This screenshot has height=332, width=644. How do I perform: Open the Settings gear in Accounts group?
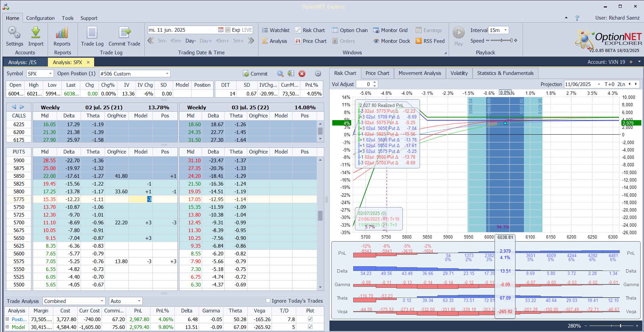[x=14, y=33]
